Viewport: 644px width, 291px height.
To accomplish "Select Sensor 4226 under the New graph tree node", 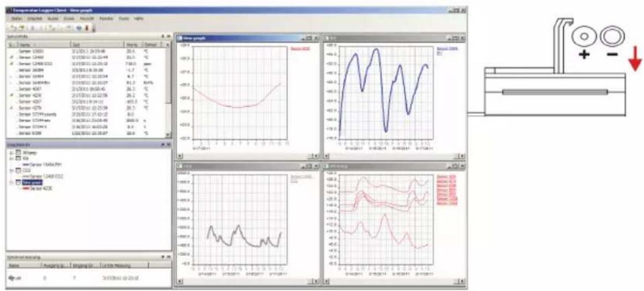I will click(x=41, y=188).
